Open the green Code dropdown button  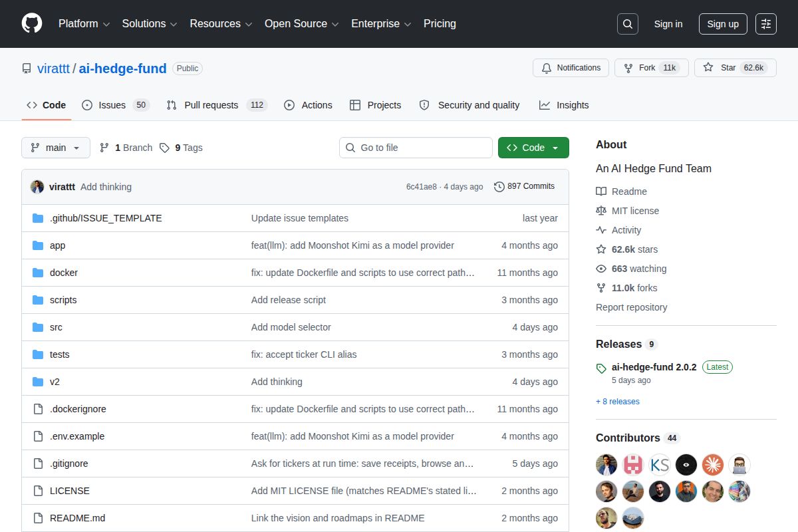tap(533, 148)
